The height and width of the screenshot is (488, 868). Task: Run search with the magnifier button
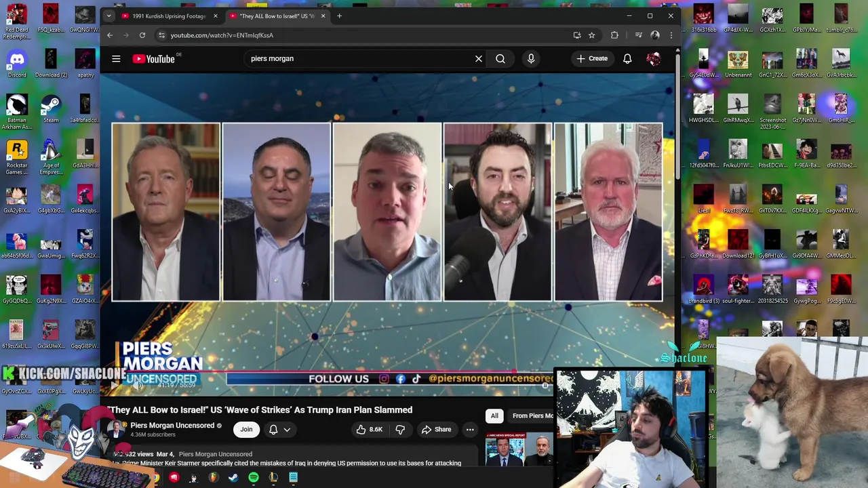point(500,58)
